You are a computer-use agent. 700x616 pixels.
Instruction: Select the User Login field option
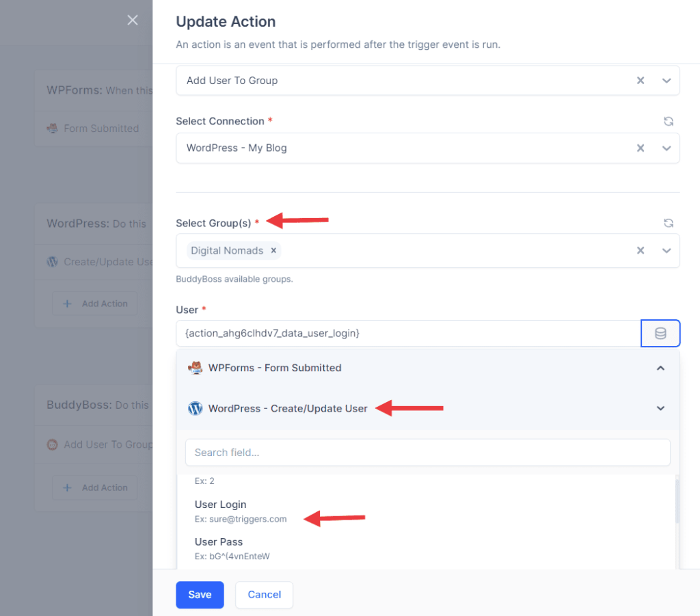click(x=221, y=505)
